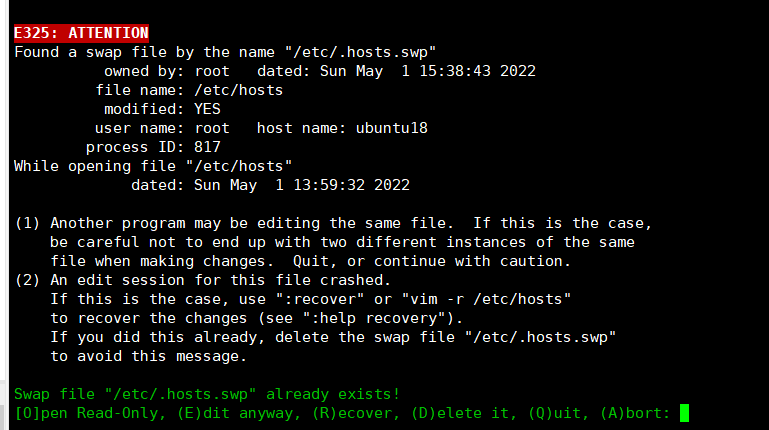Click the modified: YES value
The width and height of the screenshot is (769, 430).
[x=207, y=109]
